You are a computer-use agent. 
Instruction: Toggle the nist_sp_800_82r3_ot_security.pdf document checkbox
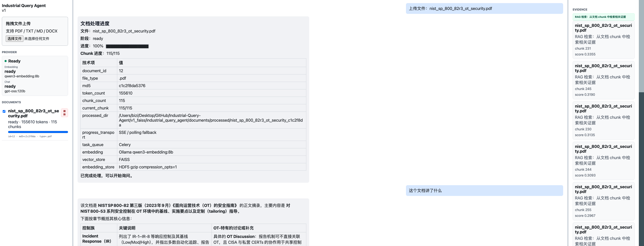(4, 111)
